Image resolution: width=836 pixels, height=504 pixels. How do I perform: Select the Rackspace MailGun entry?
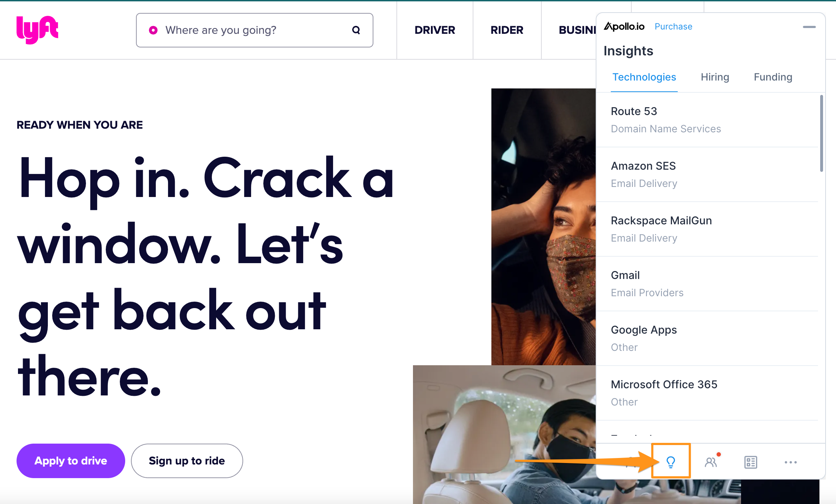click(707, 229)
